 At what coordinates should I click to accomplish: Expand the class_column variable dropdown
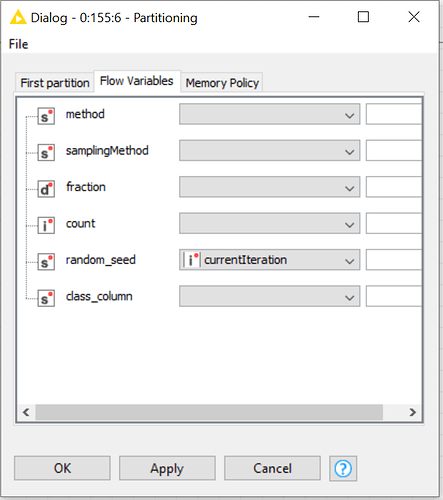(x=269, y=296)
